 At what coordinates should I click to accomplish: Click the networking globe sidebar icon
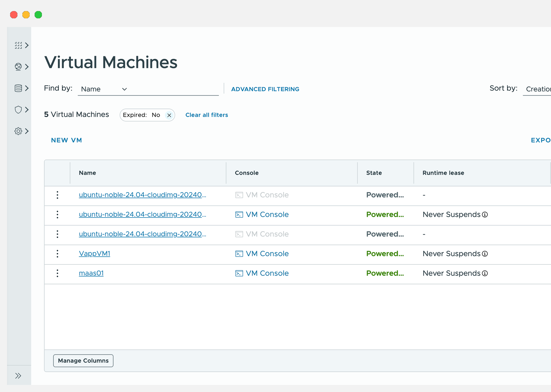(x=18, y=67)
